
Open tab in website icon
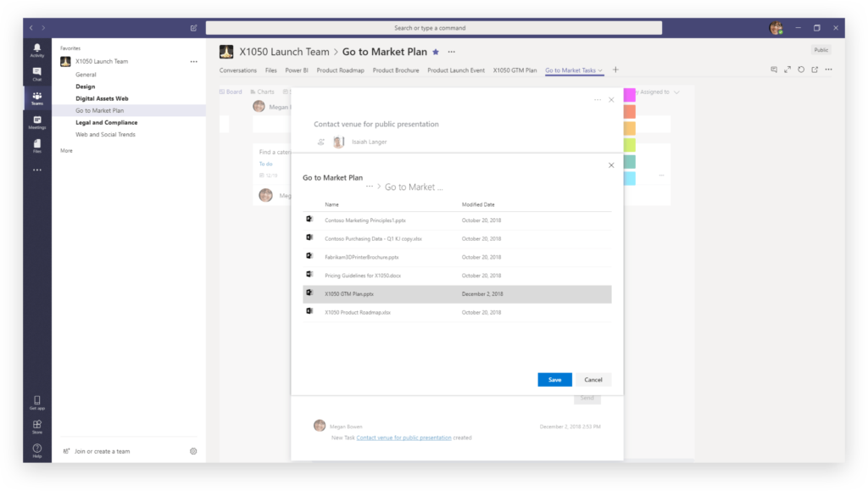815,70
